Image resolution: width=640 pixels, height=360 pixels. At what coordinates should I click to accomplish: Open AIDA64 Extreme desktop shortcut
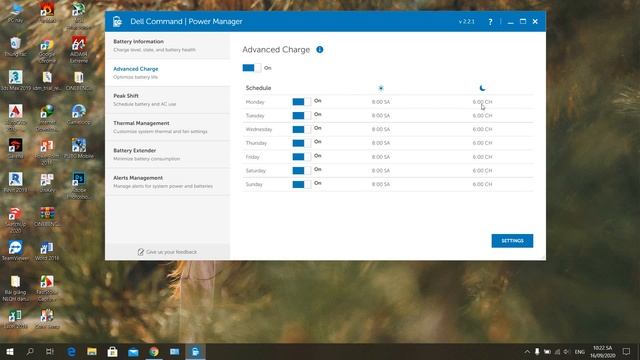coord(79,50)
